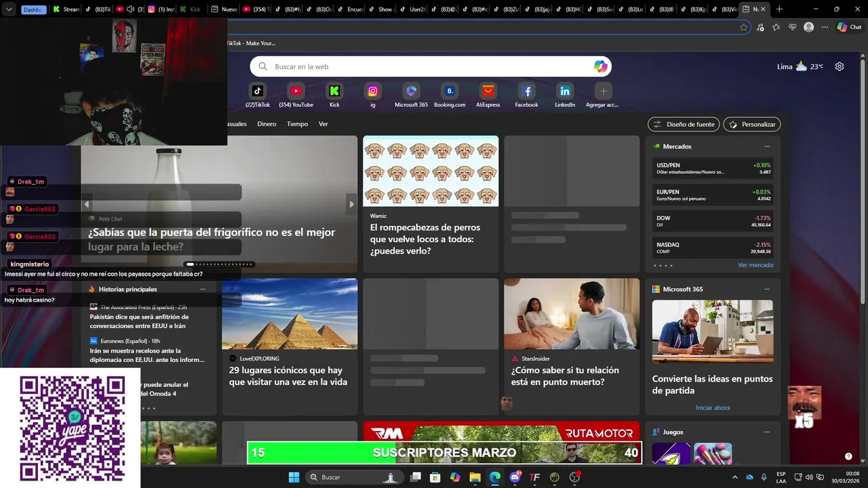Open the DOW market row
The height and width of the screenshot is (488, 868).
pyautogui.click(x=713, y=221)
